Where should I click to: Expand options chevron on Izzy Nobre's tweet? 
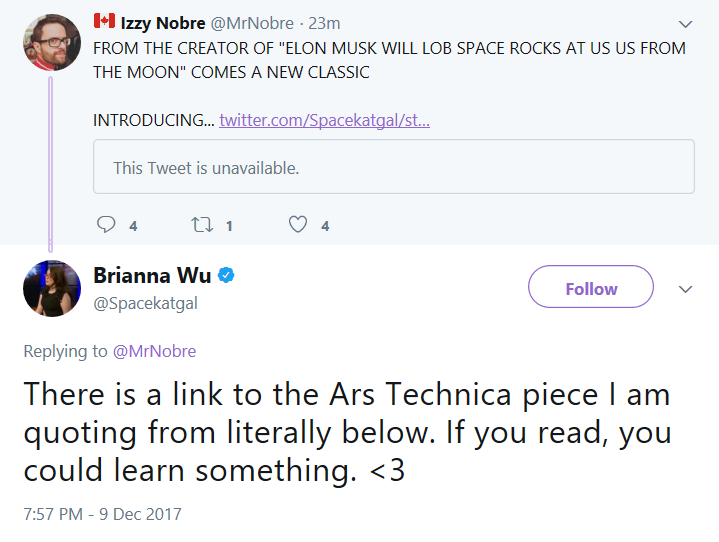tap(685, 24)
